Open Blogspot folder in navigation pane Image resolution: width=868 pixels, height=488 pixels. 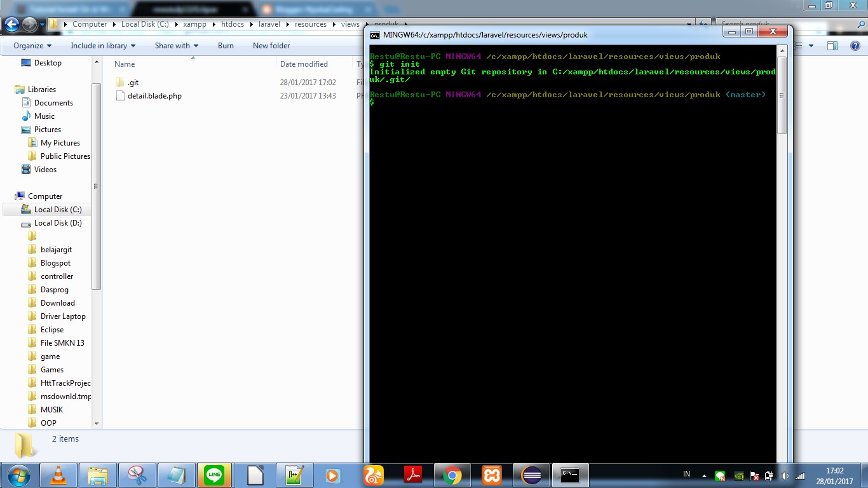(x=55, y=263)
